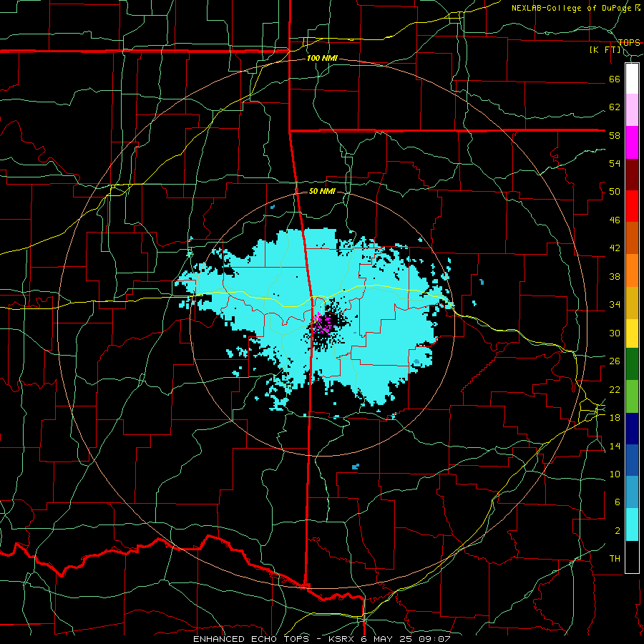This screenshot has width=644, height=644.
Task: Click the magenta high-tops cluster at radar center
Action: click(x=323, y=323)
